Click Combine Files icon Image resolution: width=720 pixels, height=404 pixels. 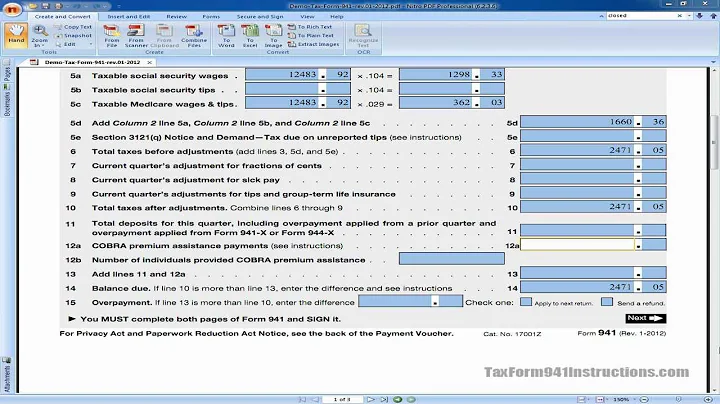point(194,36)
